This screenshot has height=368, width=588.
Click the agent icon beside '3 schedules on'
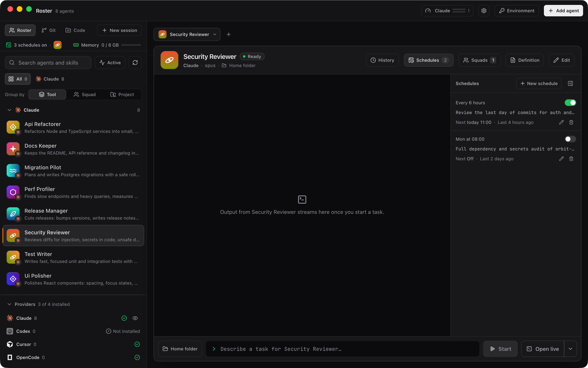[x=58, y=45]
